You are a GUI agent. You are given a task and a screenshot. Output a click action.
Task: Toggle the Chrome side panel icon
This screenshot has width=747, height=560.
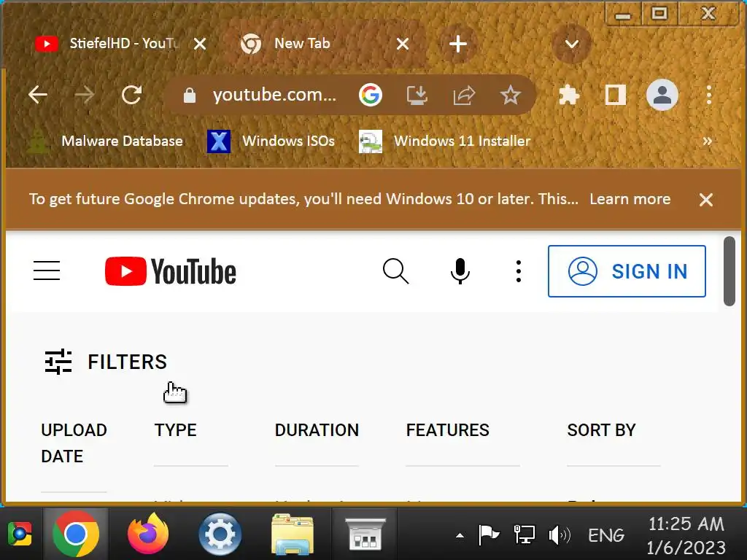pyautogui.click(x=616, y=96)
